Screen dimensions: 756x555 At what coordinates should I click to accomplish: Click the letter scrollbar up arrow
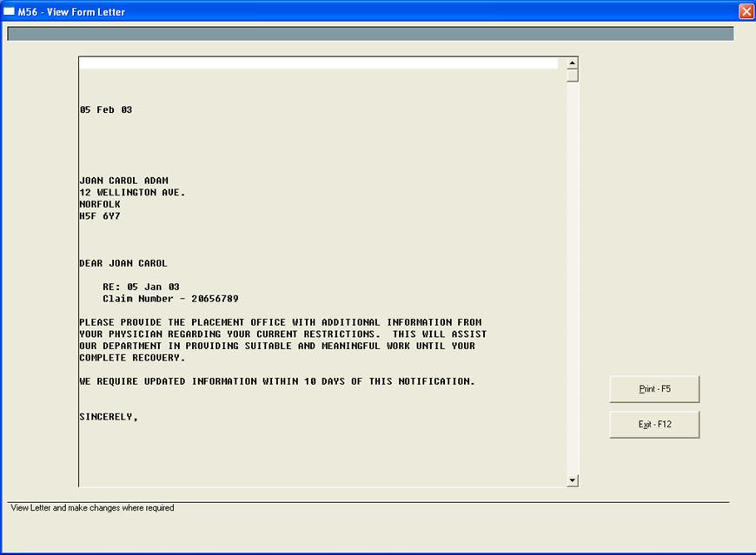[x=573, y=63]
